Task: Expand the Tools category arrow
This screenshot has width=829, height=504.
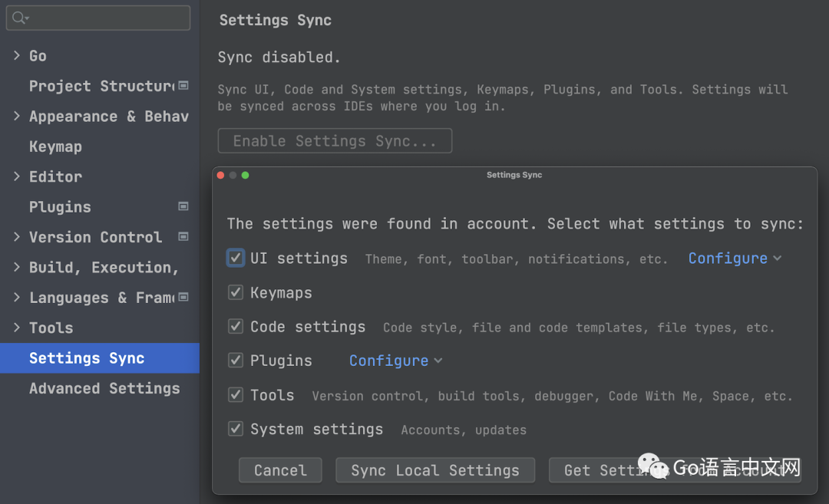Action: coord(17,328)
